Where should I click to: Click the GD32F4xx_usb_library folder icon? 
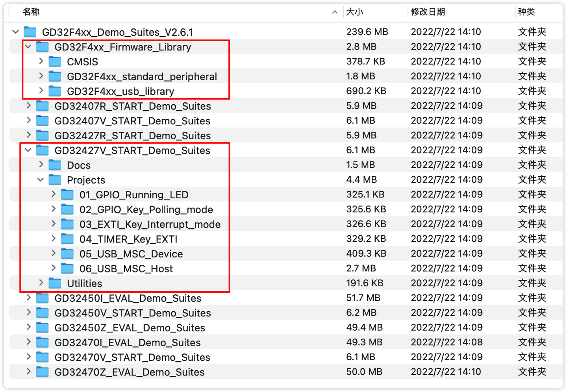[x=55, y=91]
